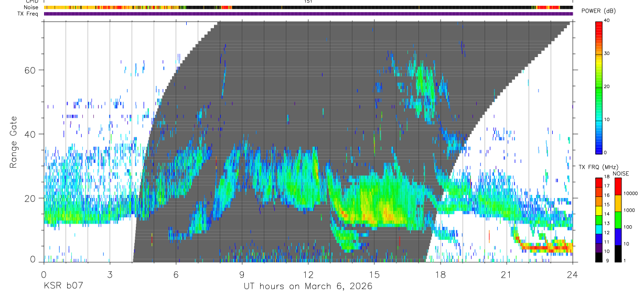This screenshot has width=644, height=297.
Task: Click blue 10–100 segment of NOISE legend
Action: point(618,236)
